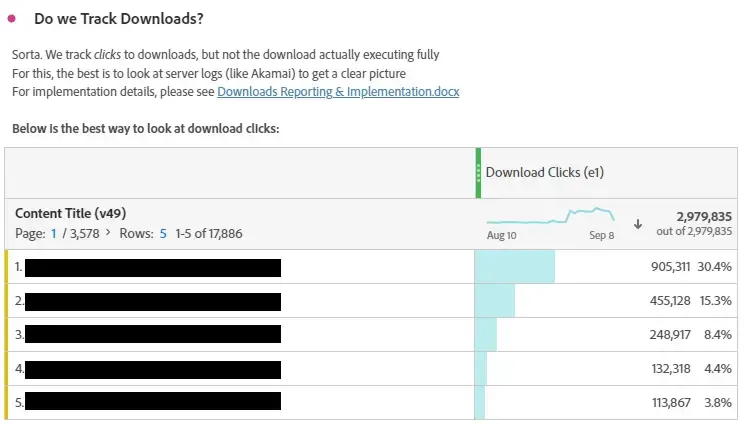The width and height of the screenshot is (748, 425).
Task: Edit the page number 1
Action: 54,233
